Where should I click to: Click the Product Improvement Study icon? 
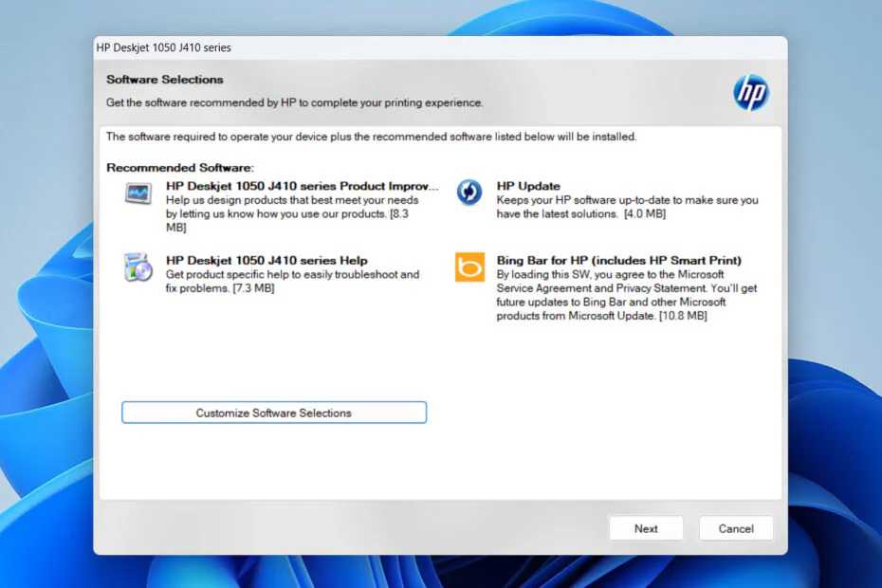click(x=138, y=193)
